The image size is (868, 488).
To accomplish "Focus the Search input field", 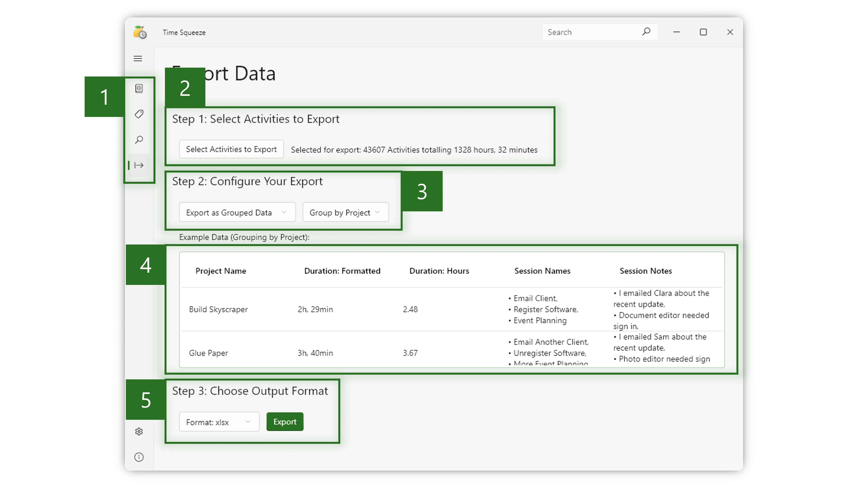I will click(591, 32).
